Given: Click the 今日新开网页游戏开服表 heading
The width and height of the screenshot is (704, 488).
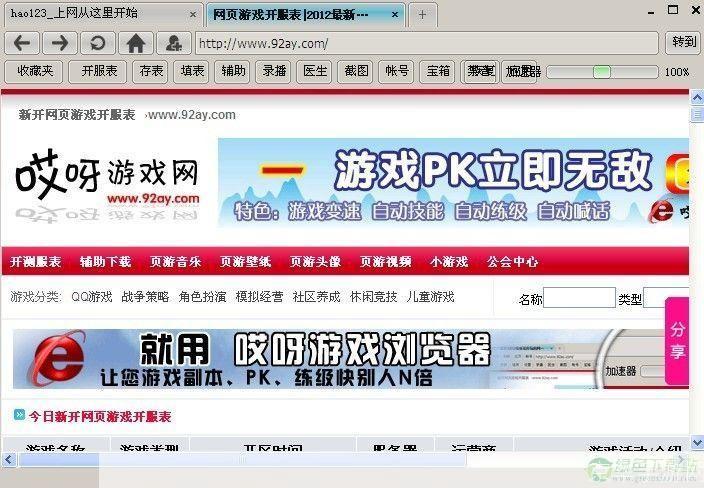Looking at the screenshot, I should [100, 417].
